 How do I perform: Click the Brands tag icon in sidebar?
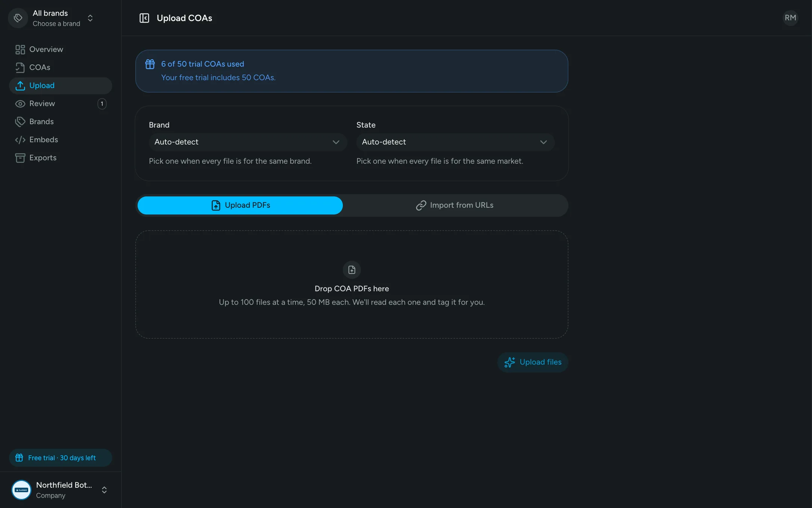point(20,122)
